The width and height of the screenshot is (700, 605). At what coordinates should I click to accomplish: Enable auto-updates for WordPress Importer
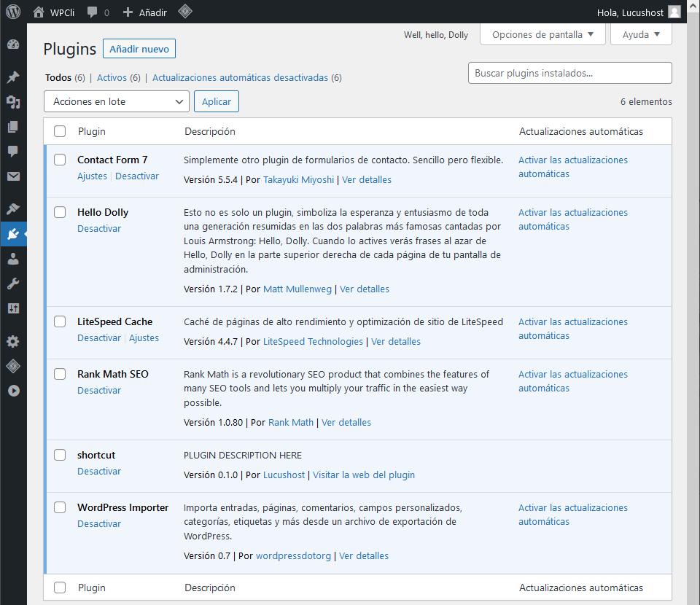pyautogui.click(x=573, y=515)
